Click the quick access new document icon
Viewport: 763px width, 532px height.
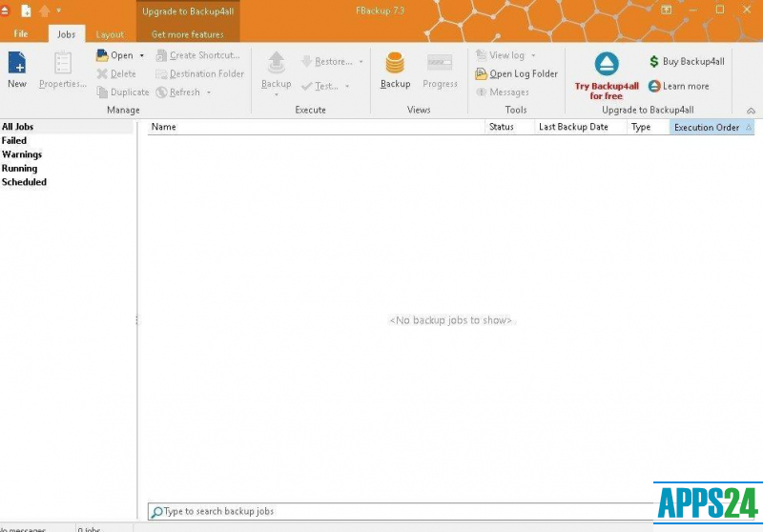click(27, 10)
